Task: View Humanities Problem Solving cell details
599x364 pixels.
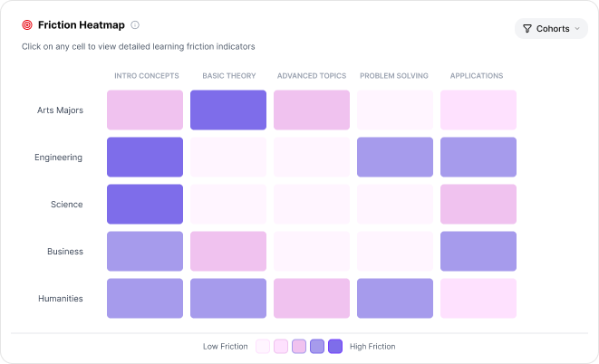Action: pyautogui.click(x=395, y=299)
